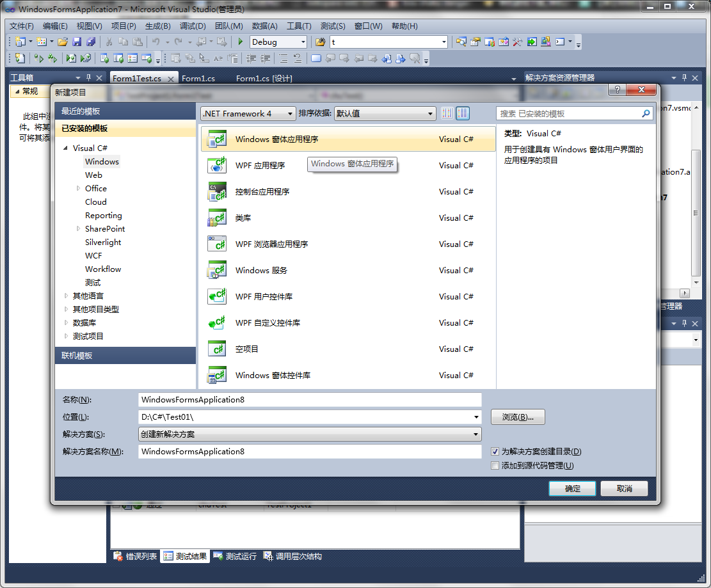Open the .NET Framework 4 version dropdown

pos(248,113)
